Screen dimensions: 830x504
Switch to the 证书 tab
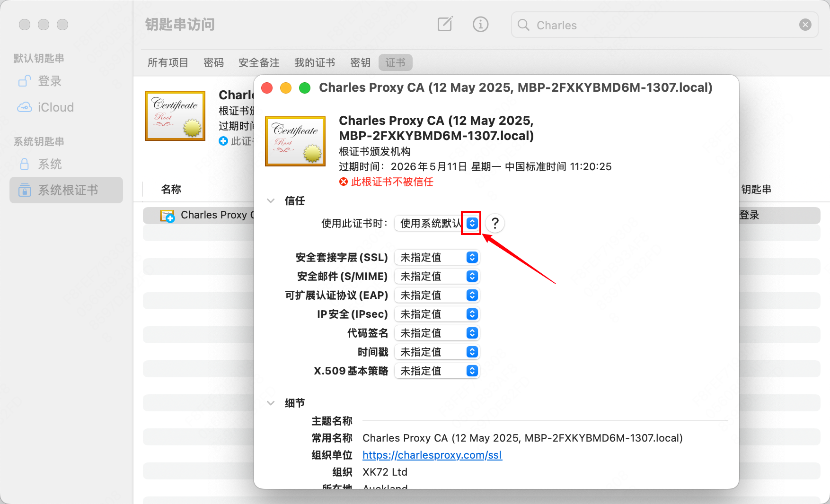(x=395, y=62)
